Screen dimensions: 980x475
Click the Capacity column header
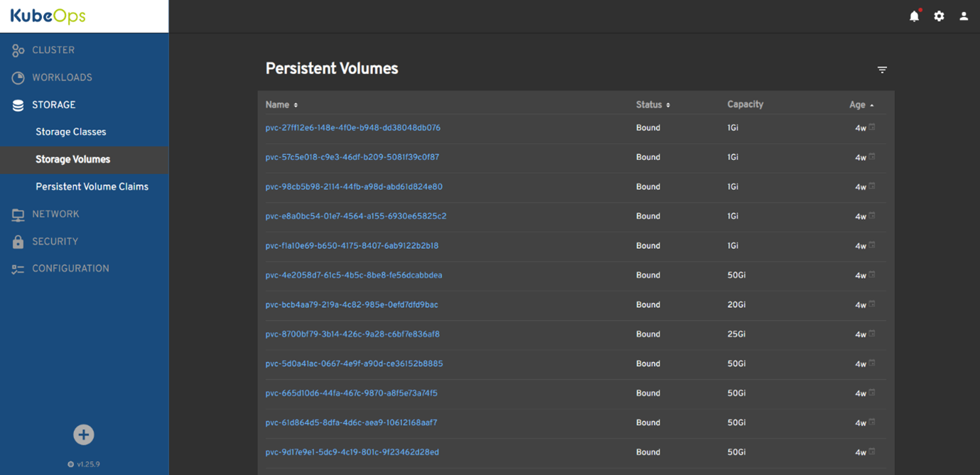(745, 105)
